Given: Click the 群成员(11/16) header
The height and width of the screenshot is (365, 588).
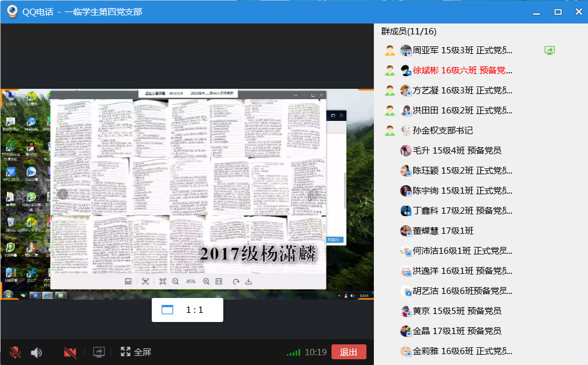Looking at the screenshot, I should (409, 32).
